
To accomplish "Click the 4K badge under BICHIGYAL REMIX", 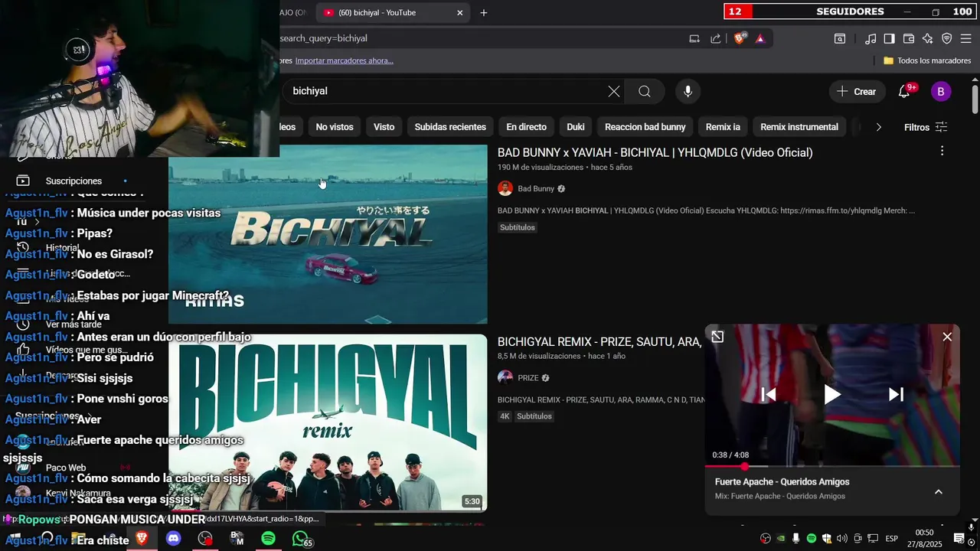I will [x=505, y=416].
